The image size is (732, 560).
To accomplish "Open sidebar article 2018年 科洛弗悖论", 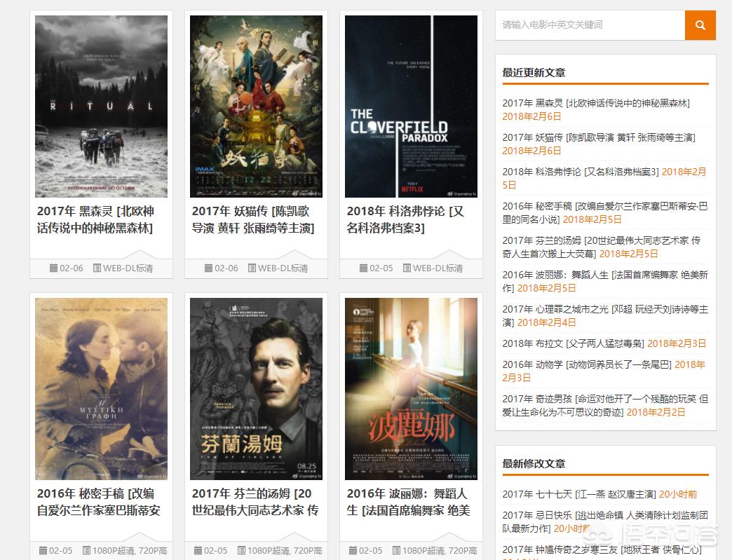I will (581, 172).
